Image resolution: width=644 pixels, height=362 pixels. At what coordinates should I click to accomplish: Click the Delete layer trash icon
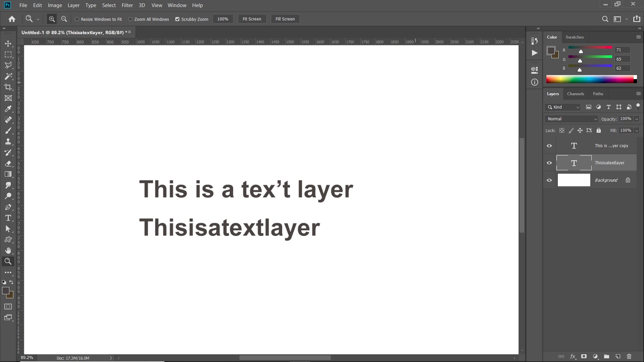(629, 356)
